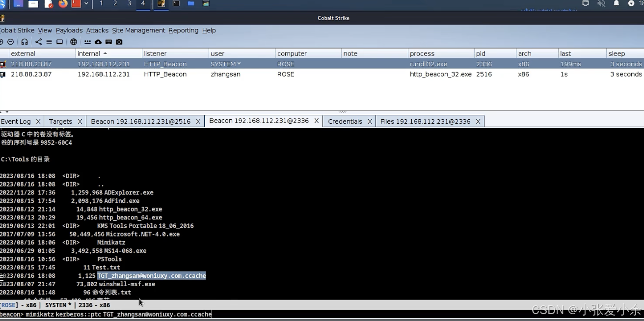Click Cobalt Strike taskbar window icon

(161, 4)
